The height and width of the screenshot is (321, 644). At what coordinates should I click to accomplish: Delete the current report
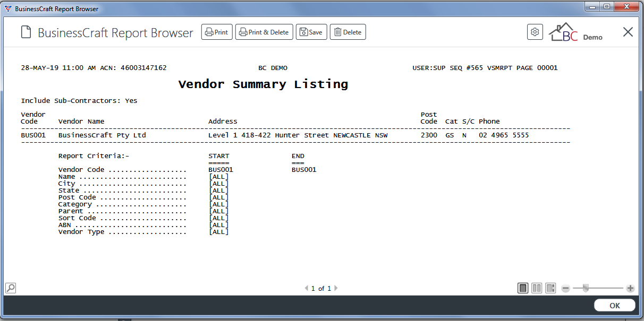tap(348, 32)
